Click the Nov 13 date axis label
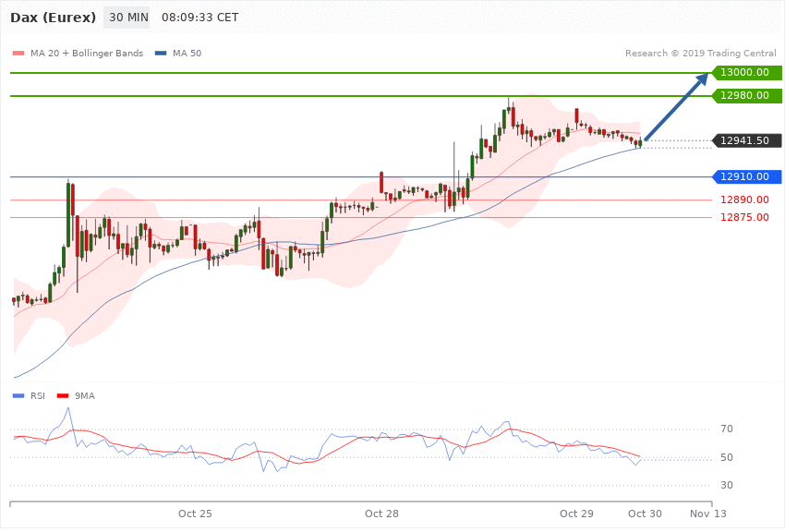The image size is (785, 532). click(708, 514)
